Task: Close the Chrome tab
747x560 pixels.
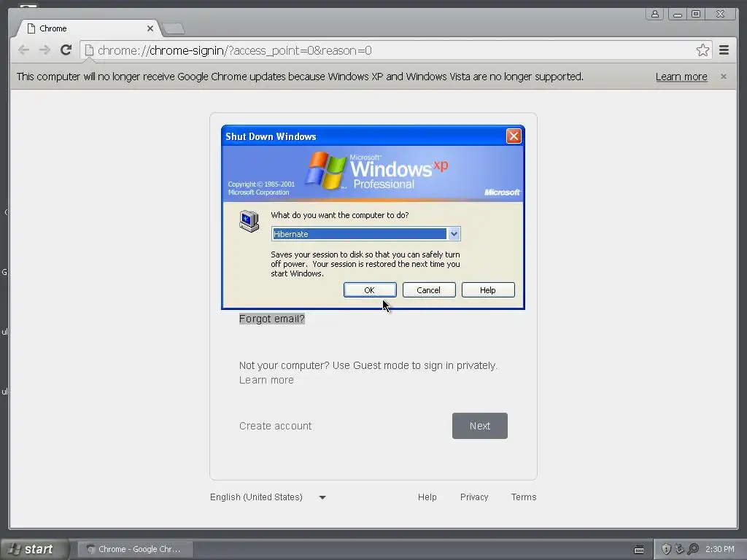Action: pos(150,28)
